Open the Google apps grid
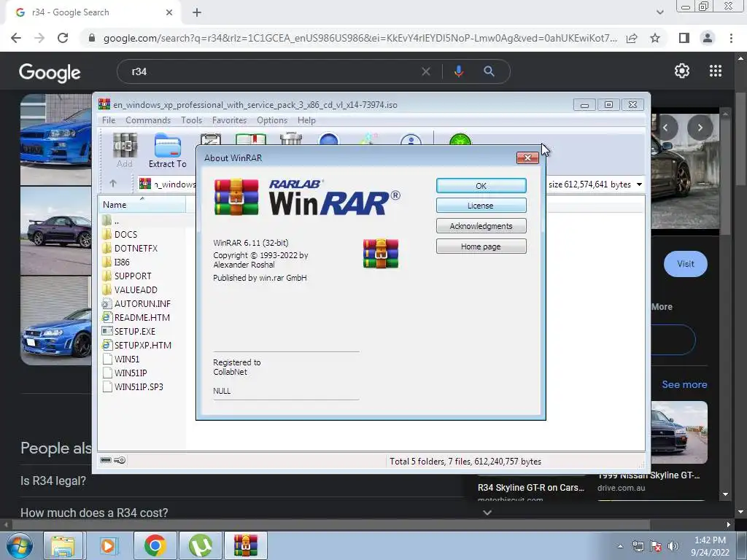Screen dimensions: 747x560 coord(716,71)
